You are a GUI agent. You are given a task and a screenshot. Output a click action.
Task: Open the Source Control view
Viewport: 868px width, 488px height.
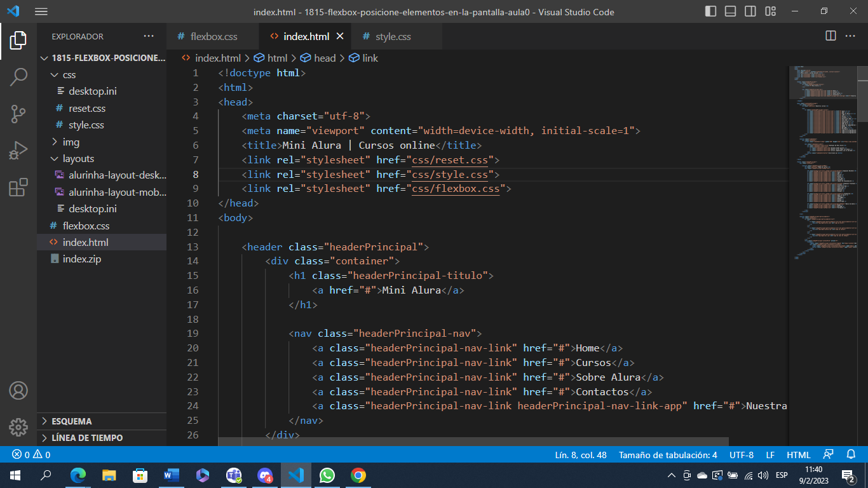[18, 114]
